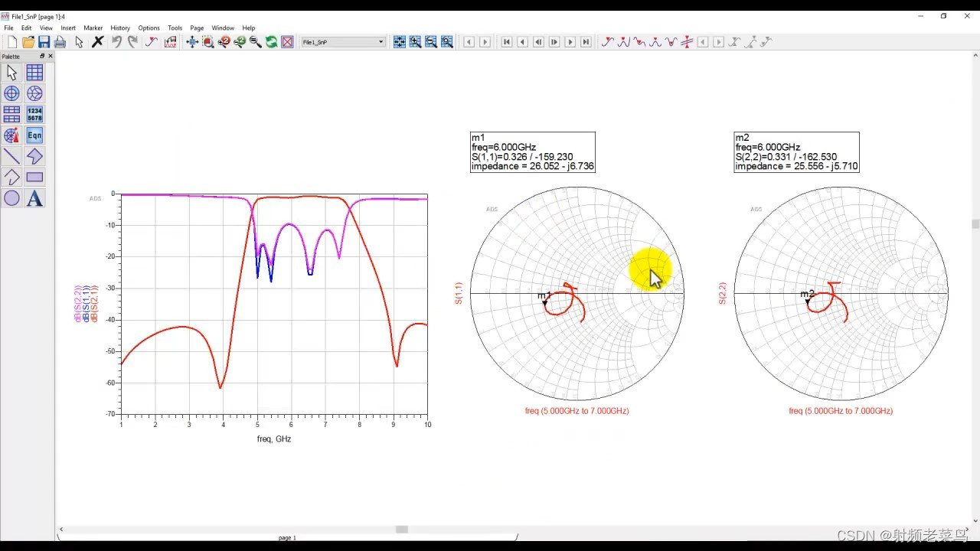980x551 pixels.
Task: Create a new data display window
Action: click(11, 42)
